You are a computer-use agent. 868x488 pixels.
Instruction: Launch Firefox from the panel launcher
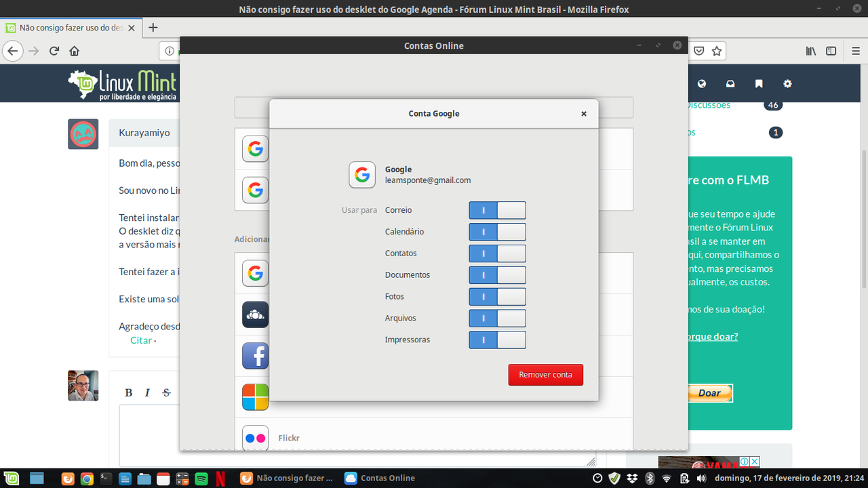click(68, 478)
